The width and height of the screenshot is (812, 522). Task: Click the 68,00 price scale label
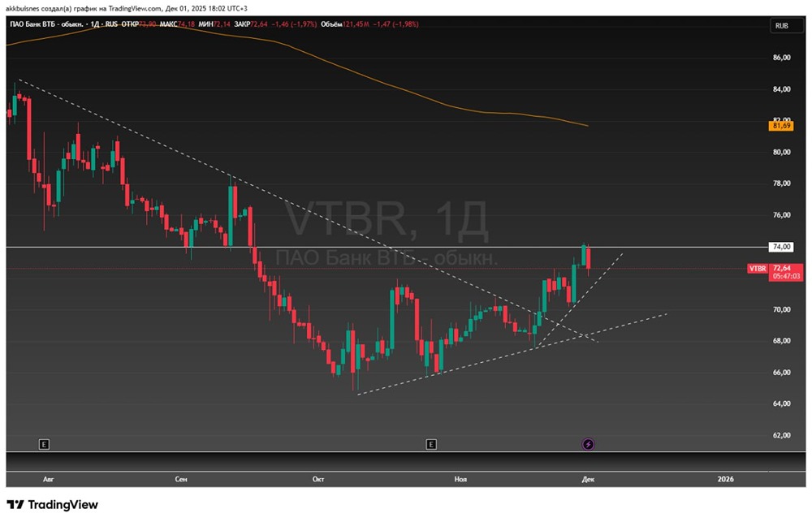coord(781,341)
